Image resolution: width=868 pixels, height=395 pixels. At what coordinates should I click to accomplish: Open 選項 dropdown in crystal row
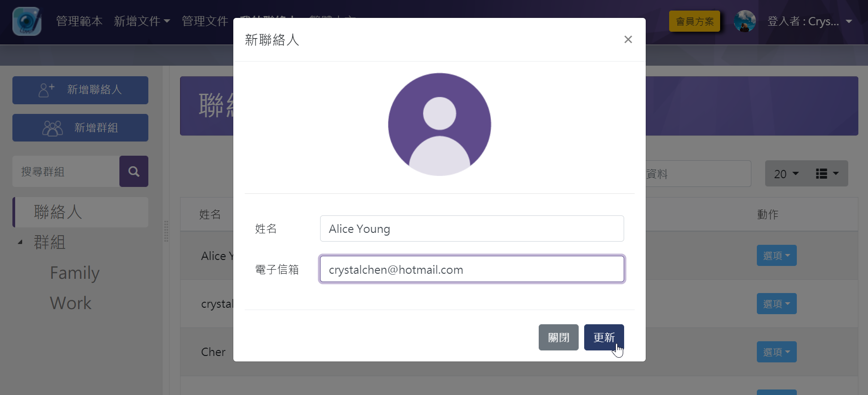pos(777,304)
